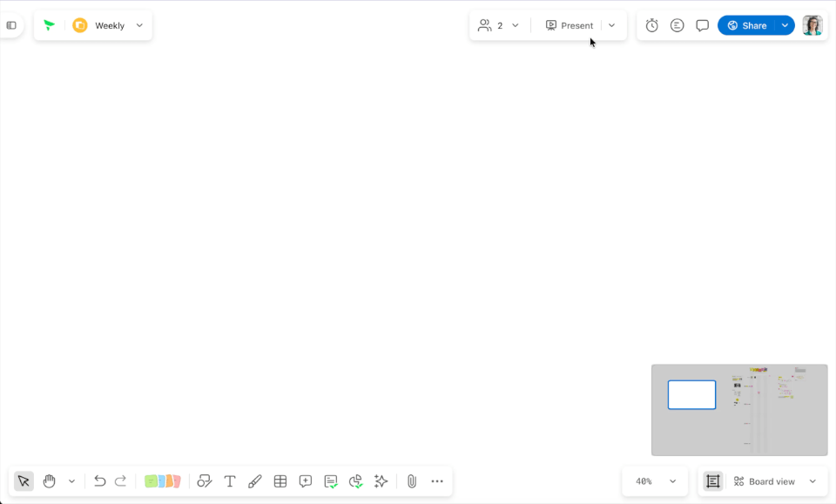Image resolution: width=836 pixels, height=504 pixels.
Task: Expand the pointer tools chevron
Action: pos(71,481)
